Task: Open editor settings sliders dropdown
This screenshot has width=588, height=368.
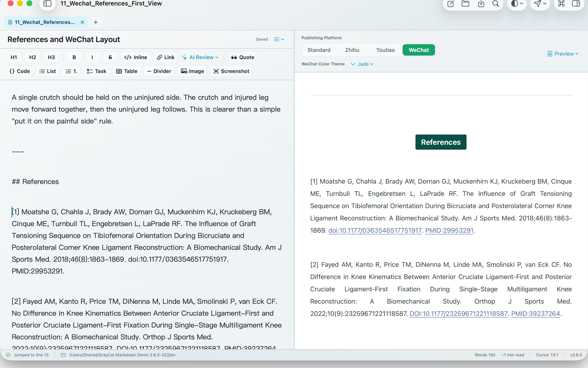Action: [x=279, y=39]
